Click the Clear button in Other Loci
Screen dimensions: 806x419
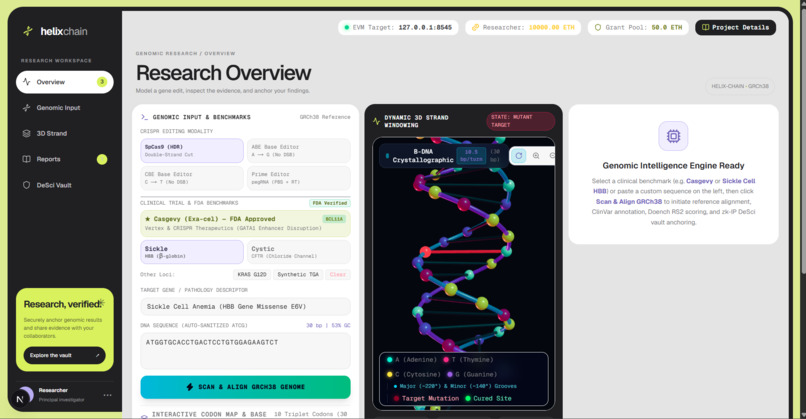coord(338,275)
